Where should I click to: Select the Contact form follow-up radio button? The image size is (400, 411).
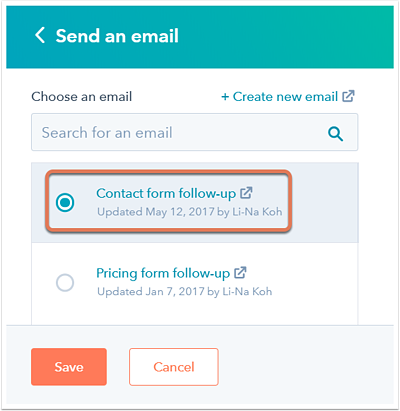(x=65, y=202)
